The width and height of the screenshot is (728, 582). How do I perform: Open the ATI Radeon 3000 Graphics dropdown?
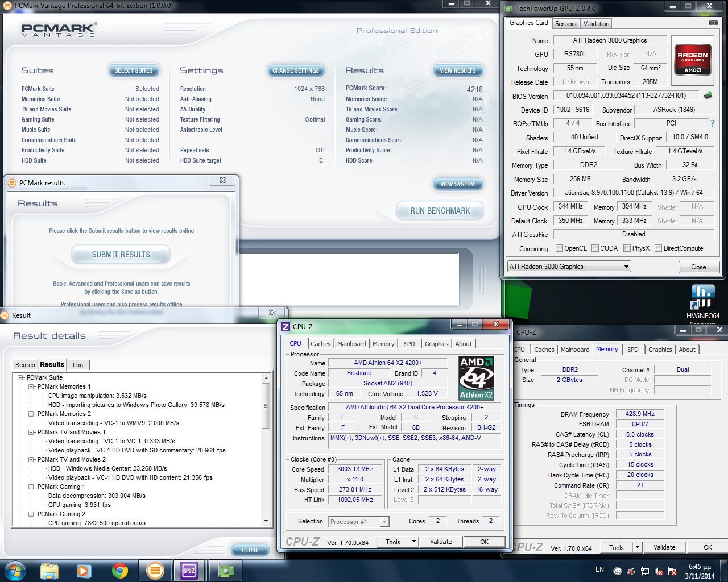569,267
